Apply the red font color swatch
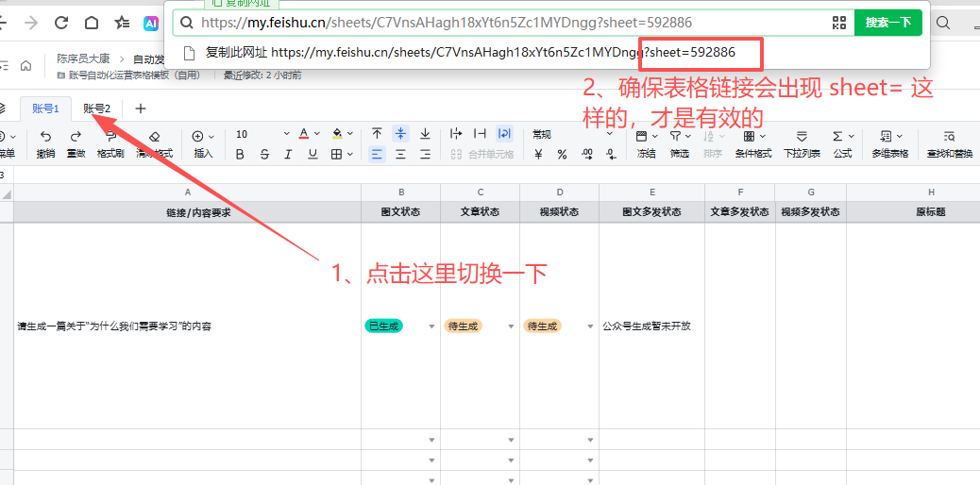The width and height of the screenshot is (980, 485). coord(304,134)
